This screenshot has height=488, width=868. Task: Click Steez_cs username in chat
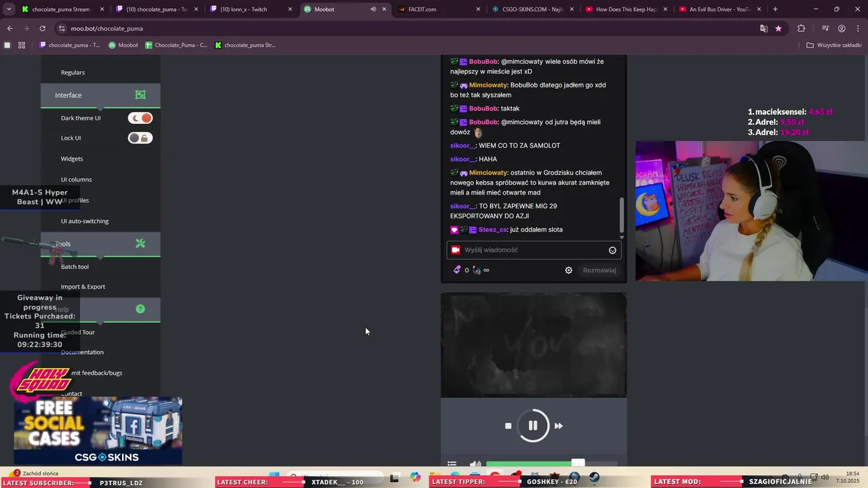(493, 230)
